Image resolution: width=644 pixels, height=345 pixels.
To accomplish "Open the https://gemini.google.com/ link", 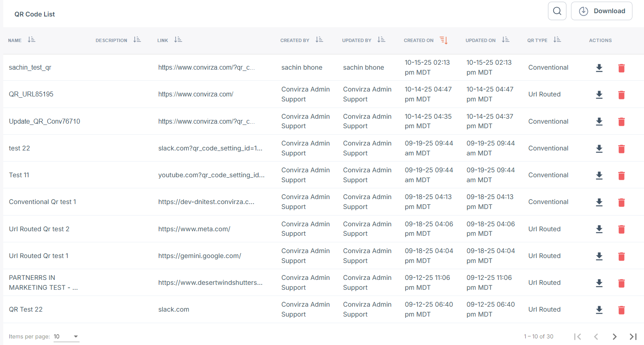I will 200,256.
